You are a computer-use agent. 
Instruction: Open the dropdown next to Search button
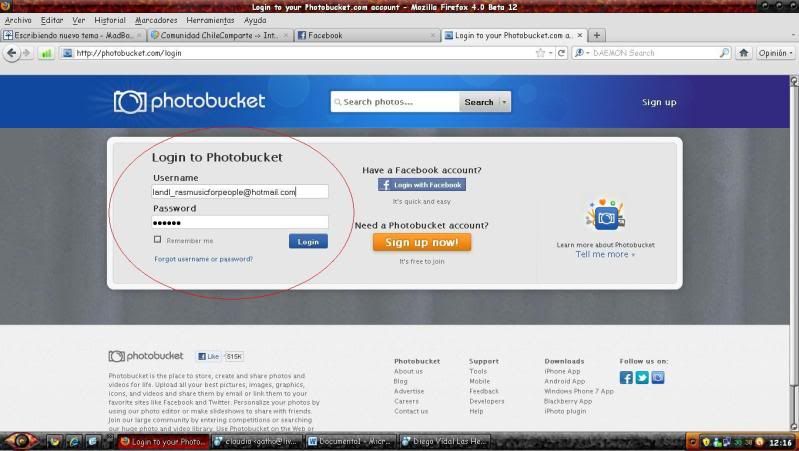(x=504, y=102)
